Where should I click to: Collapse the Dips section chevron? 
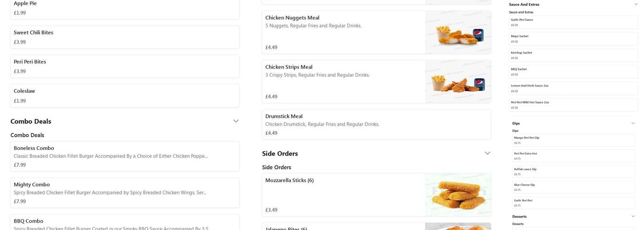click(x=633, y=123)
